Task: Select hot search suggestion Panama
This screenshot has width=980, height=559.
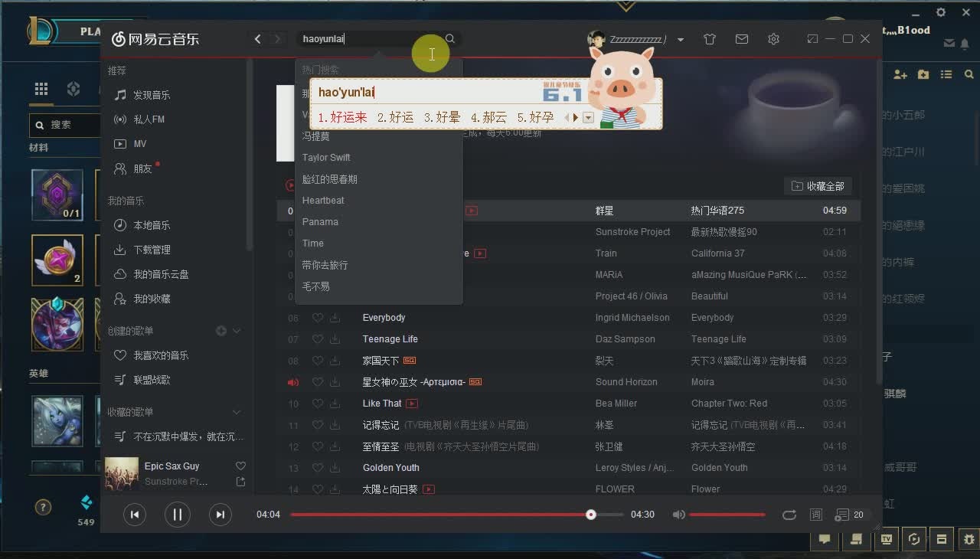Action: click(x=320, y=222)
